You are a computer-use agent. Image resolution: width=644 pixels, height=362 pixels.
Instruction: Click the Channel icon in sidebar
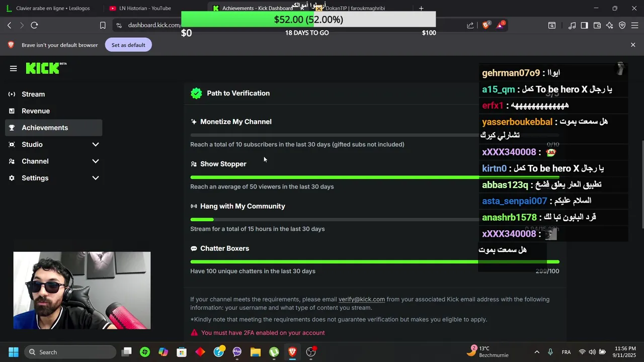pos(12,161)
